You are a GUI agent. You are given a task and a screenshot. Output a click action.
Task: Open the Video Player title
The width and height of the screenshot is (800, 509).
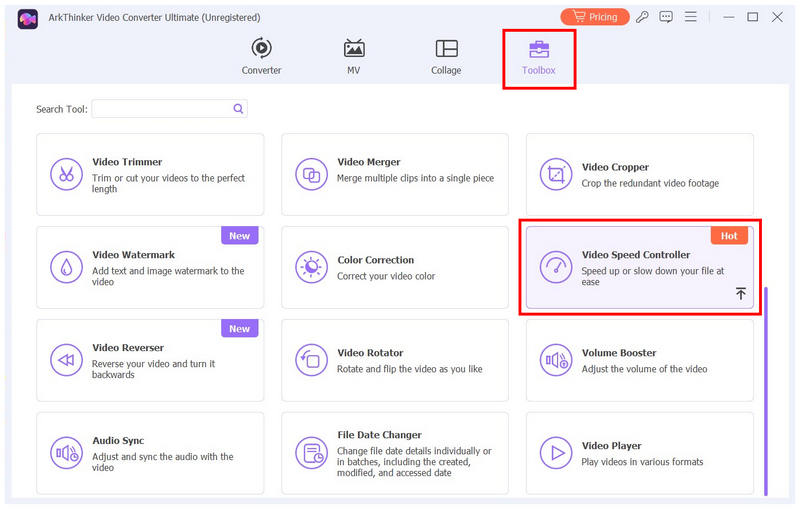pos(612,445)
